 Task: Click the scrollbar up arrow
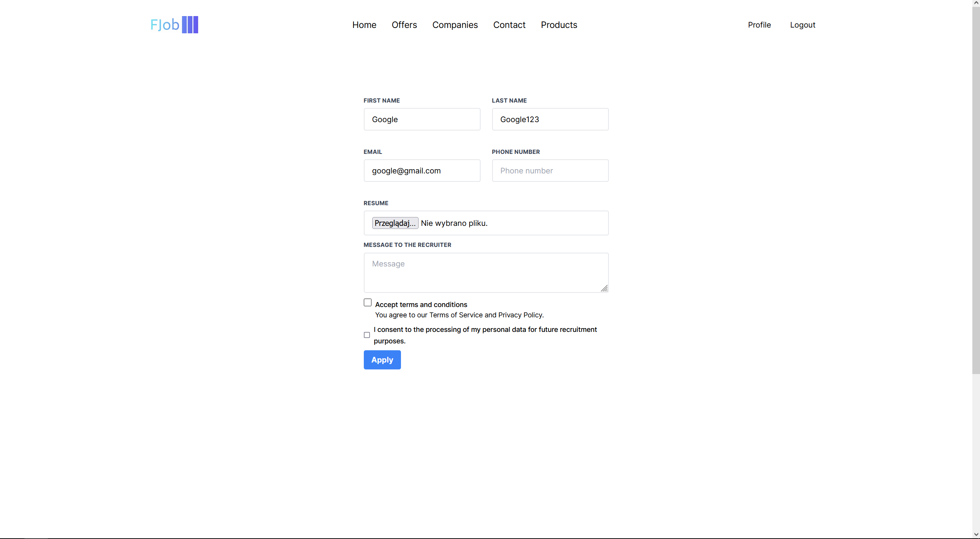pyautogui.click(x=976, y=3)
